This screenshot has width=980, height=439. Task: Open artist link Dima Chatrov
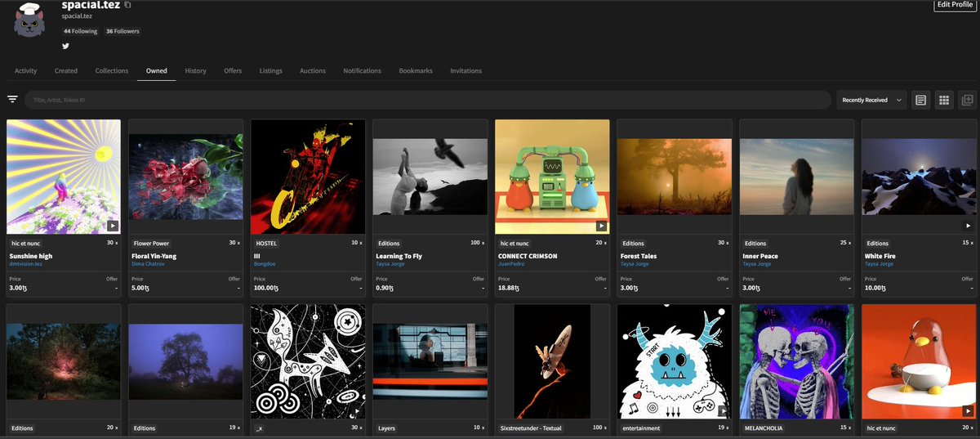tap(149, 264)
